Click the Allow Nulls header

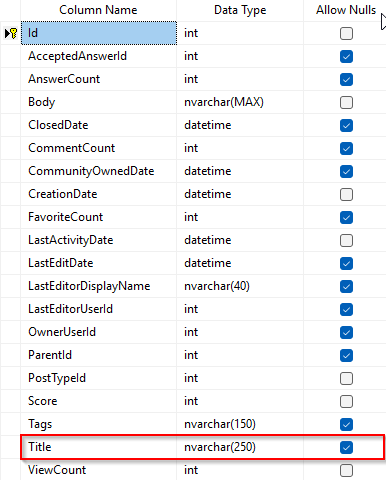click(x=345, y=10)
